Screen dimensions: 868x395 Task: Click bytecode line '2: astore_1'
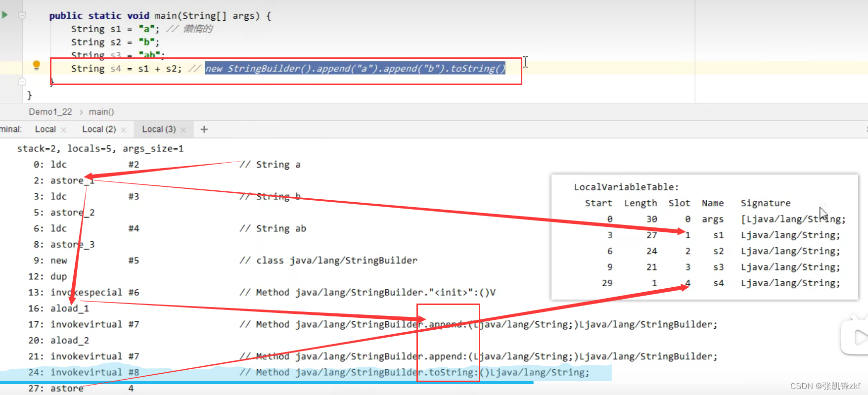point(64,180)
